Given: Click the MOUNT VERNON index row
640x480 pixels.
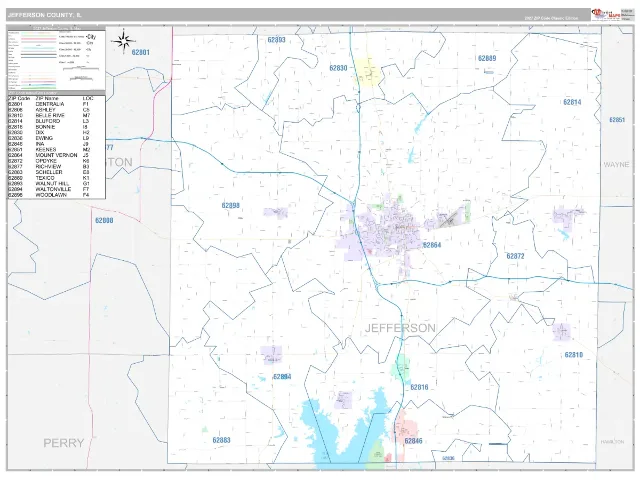Looking at the screenshot, I should [x=56, y=156].
